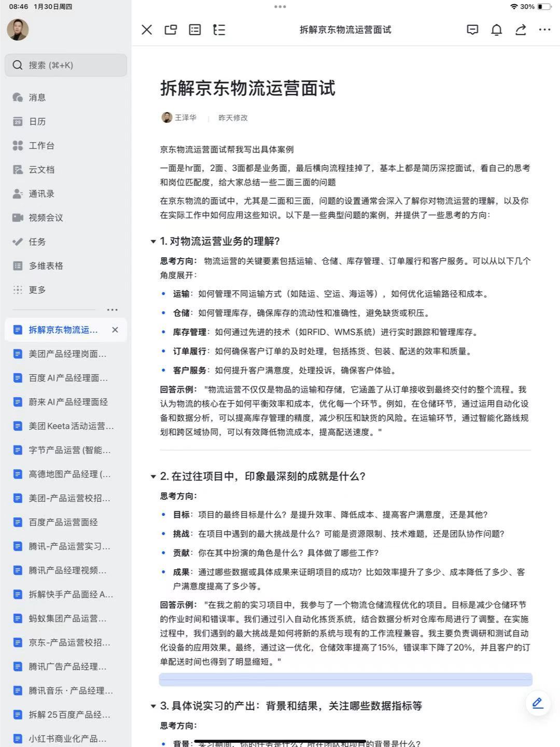Share the document via share arrow icon
Image resolution: width=560 pixels, height=747 pixels.
click(521, 30)
